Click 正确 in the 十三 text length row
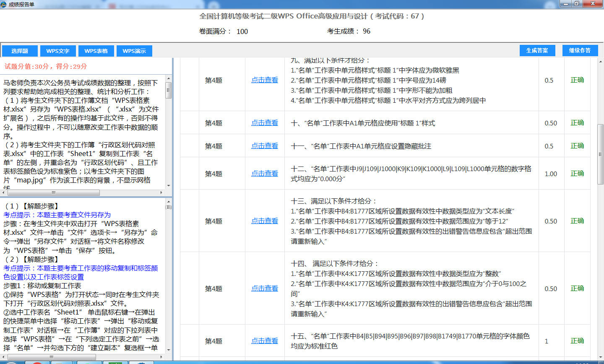 click(577, 221)
